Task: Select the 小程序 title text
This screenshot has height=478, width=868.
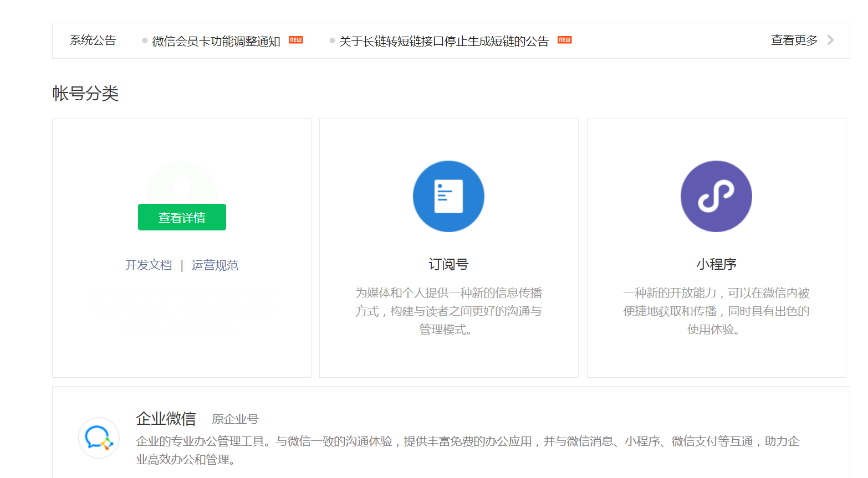Action: (716, 264)
